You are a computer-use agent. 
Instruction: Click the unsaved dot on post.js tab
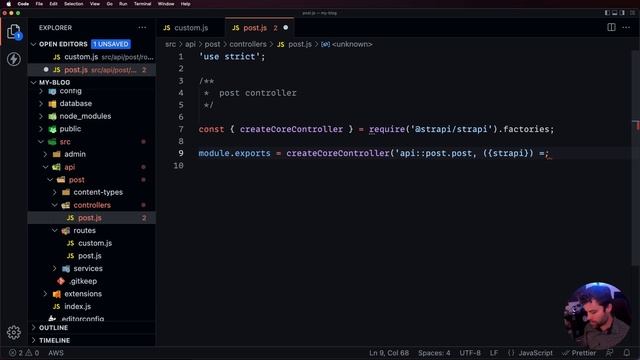pyautogui.click(x=286, y=28)
